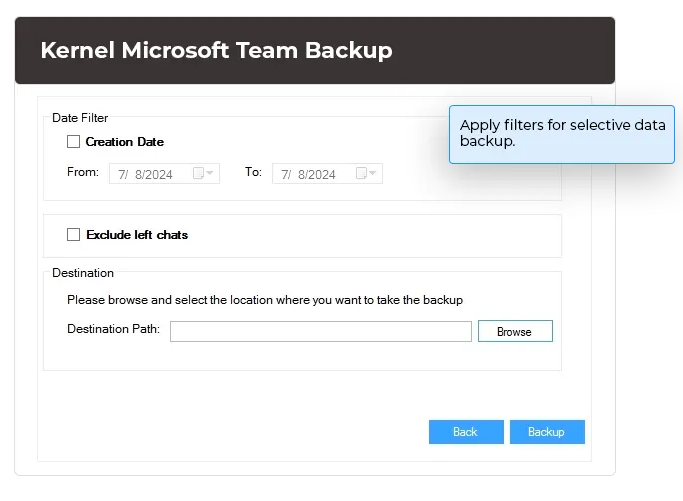Screen dimensions: 683x501
Task: Click the calendar icon in the To date field
Action: (361, 174)
